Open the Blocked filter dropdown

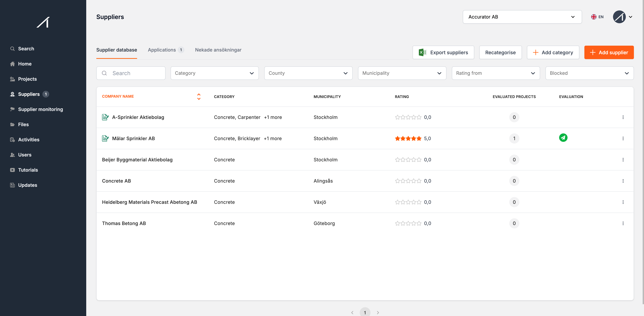[589, 73]
